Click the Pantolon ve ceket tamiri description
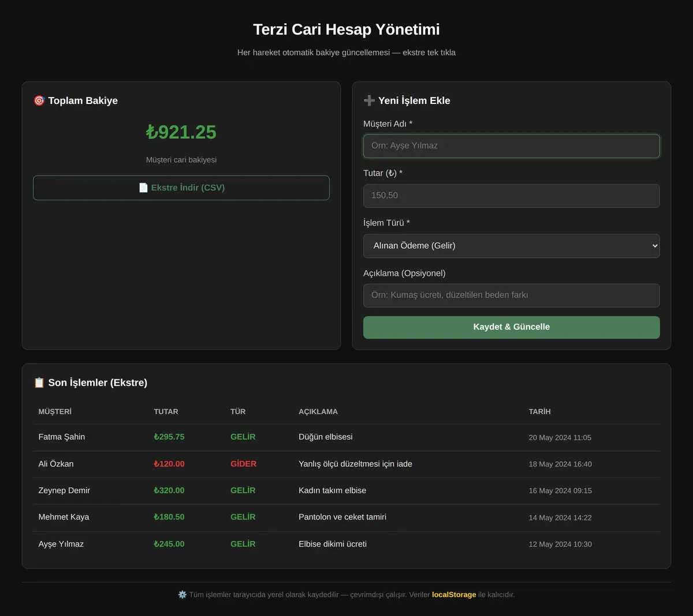The width and height of the screenshot is (693, 616). coord(342,517)
